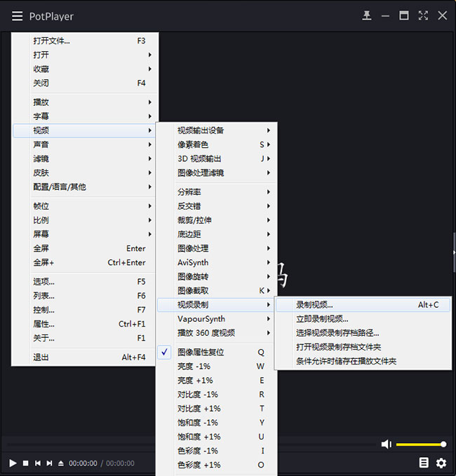The image size is (456, 476).
Task: Click the fullscreen arrows icon in title bar
Action: pyautogui.click(x=423, y=15)
